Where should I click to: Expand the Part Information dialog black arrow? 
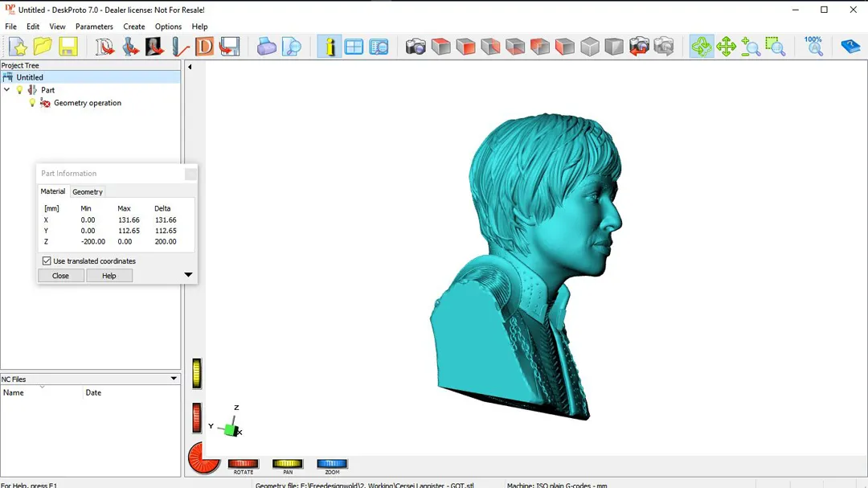point(188,275)
